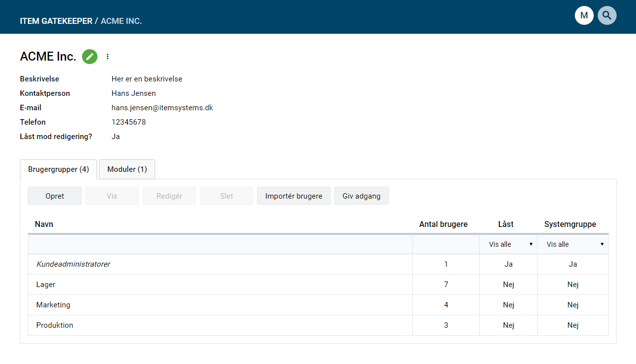Go to ITEM GATEKEEPER breadcrumb link
This screenshot has width=636, height=364.
pos(56,21)
